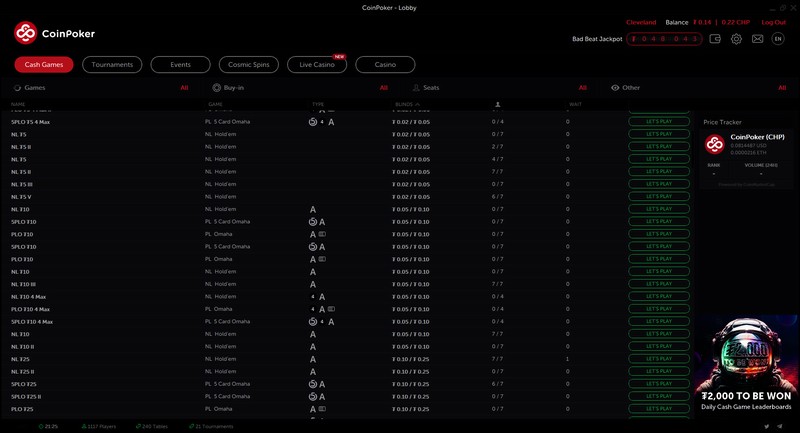This screenshot has width=800, height=433.
Task: Click Let's Play for NL ₮5 V
Action: click(659, 197)
